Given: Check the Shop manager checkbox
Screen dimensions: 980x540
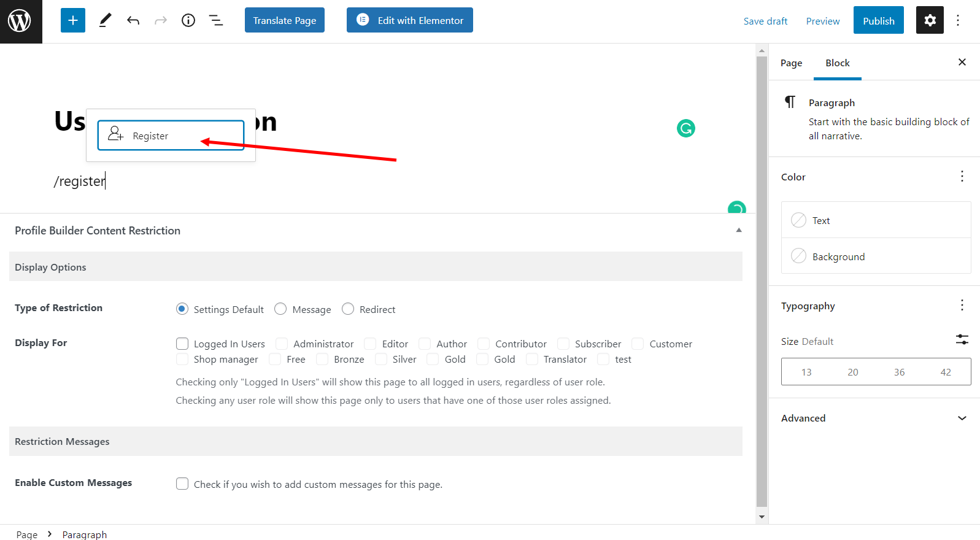Looking at the screenshot, I should click(182, 359).
